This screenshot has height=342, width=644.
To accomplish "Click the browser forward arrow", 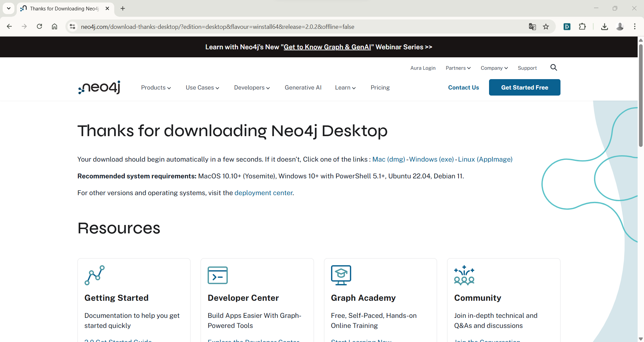I will 24,26.
